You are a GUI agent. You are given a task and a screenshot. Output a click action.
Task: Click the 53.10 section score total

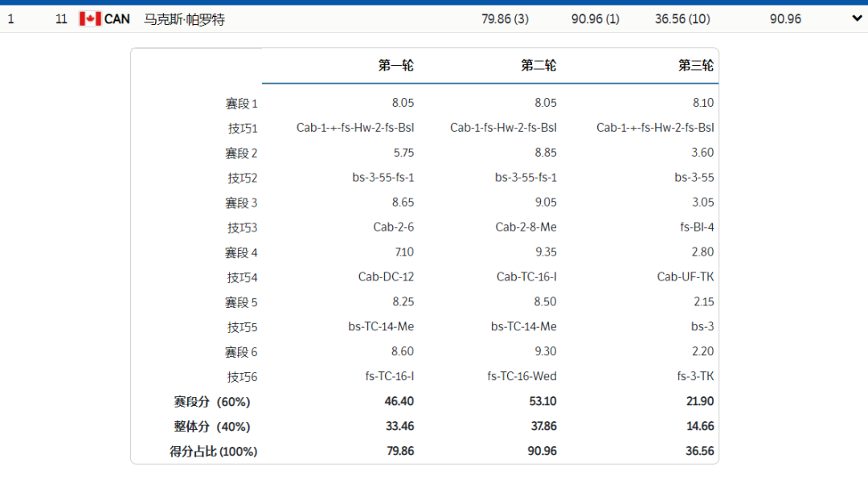coord(543,402)
